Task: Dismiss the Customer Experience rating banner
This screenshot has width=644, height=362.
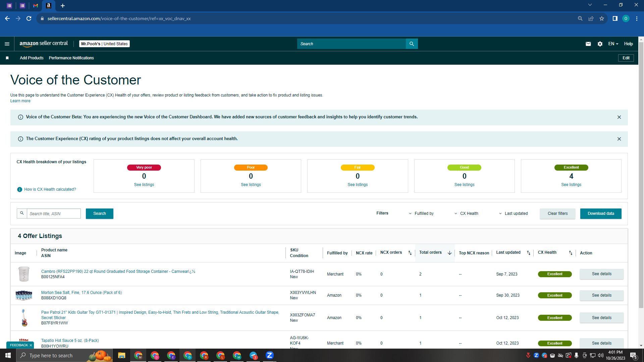Action: pos(619,139)
